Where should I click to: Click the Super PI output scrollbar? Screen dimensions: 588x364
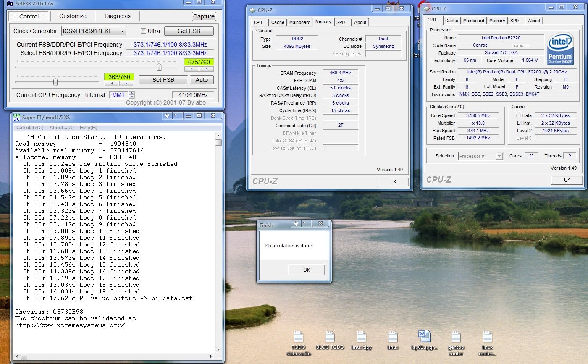(218, 244)
